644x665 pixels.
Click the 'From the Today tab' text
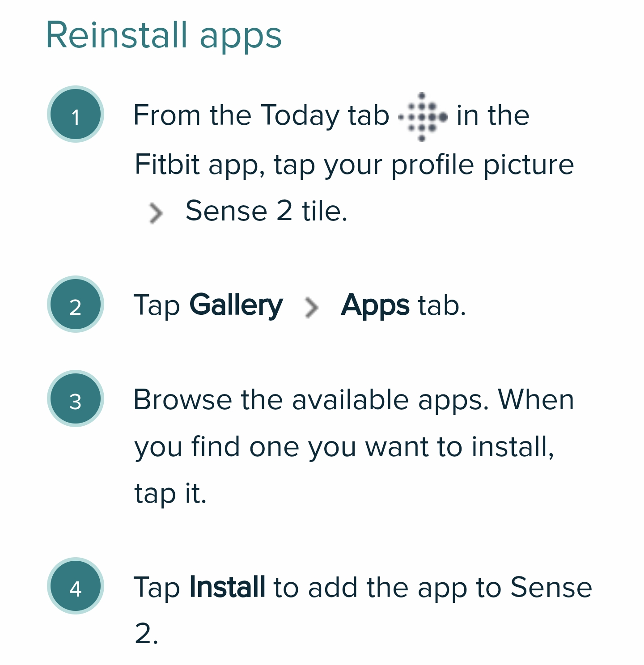click(x=261, y=115)
